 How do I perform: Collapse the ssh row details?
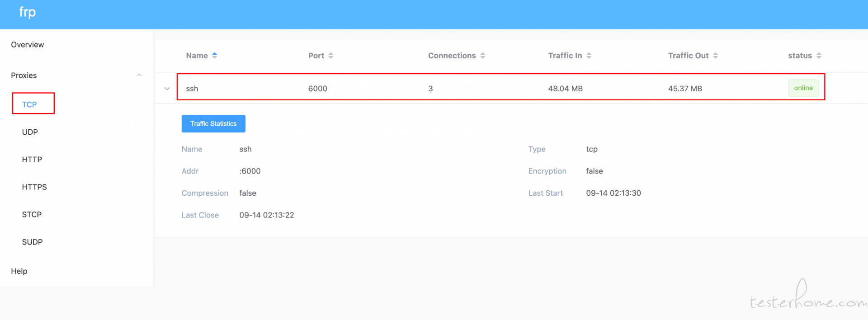(x=167, y=89)
